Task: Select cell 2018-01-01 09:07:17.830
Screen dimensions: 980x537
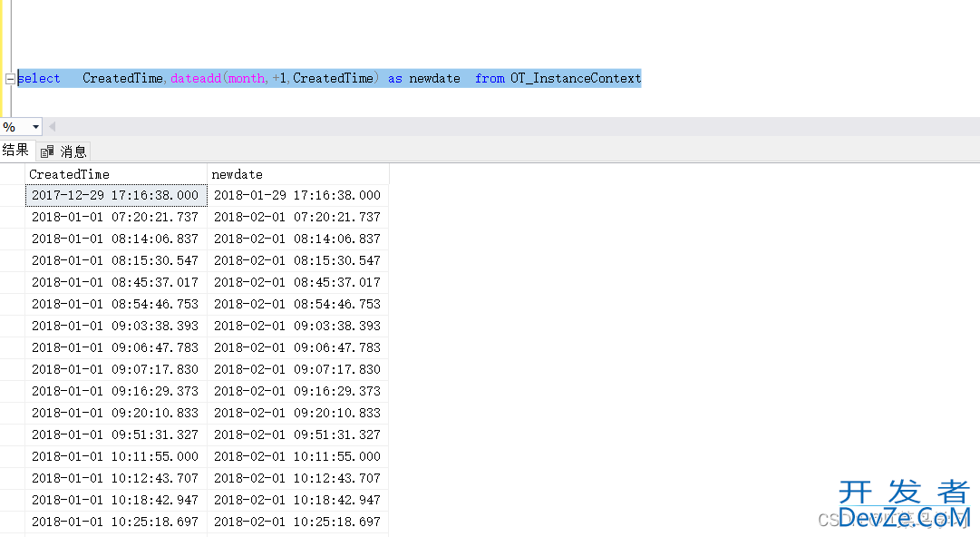Action: (116, 369)
